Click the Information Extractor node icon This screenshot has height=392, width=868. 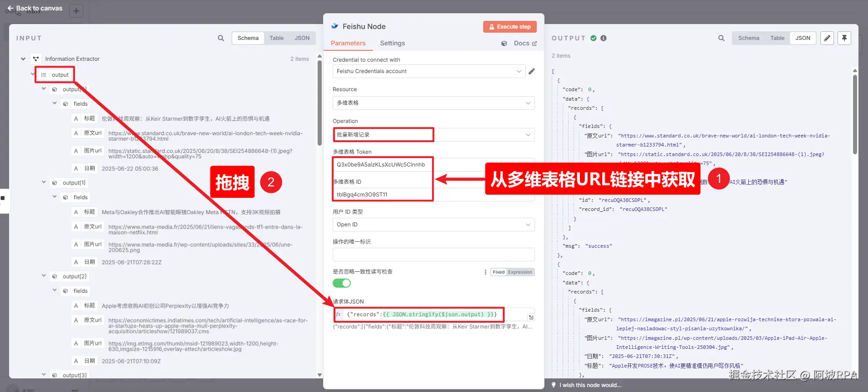pos(36,59)
